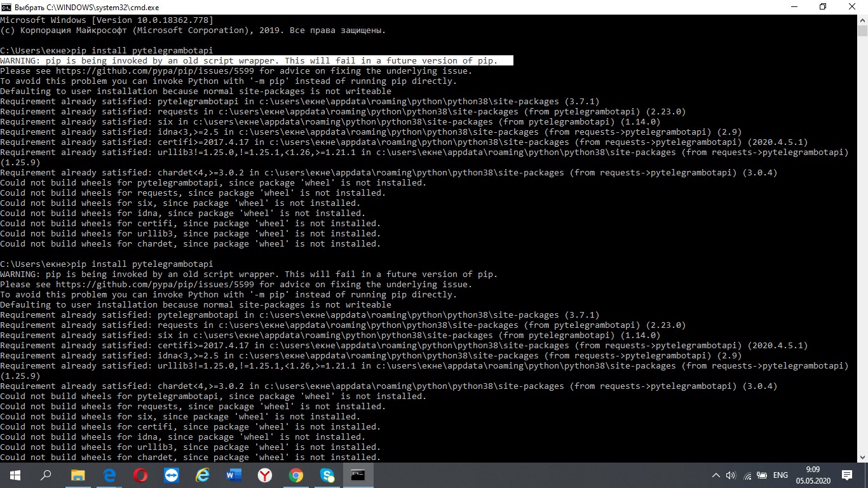Click last 'Could not build wheels for chardet' line
Image resolution: width=868 pixels, height=488 pixels.
tap(191, 457)
